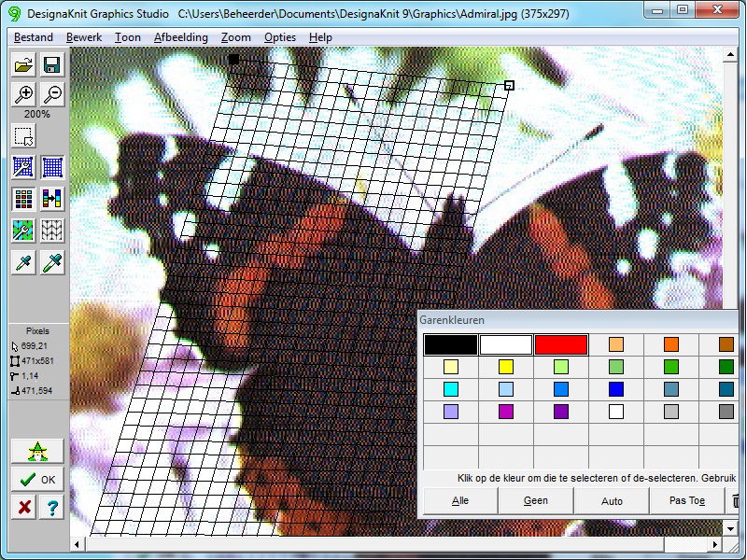Launch the wizard assistant button
This screenshot has height=560, width=747.
tap(37, 452)
